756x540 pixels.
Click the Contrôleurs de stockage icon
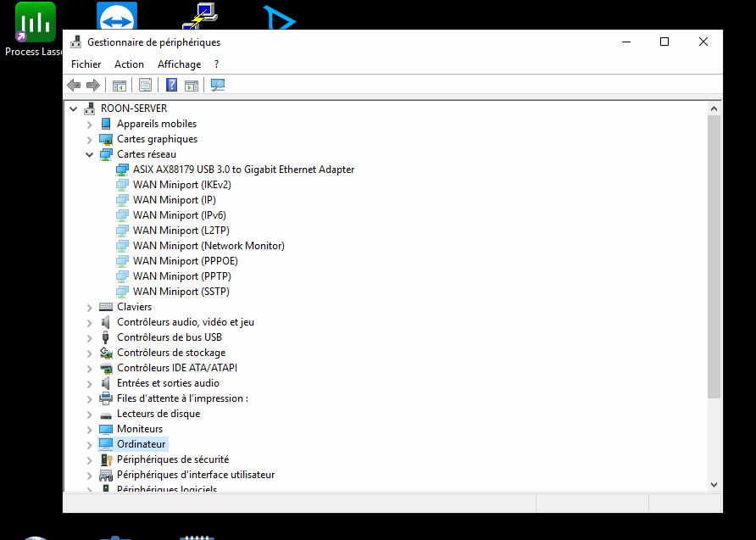[x=106, y=353]
